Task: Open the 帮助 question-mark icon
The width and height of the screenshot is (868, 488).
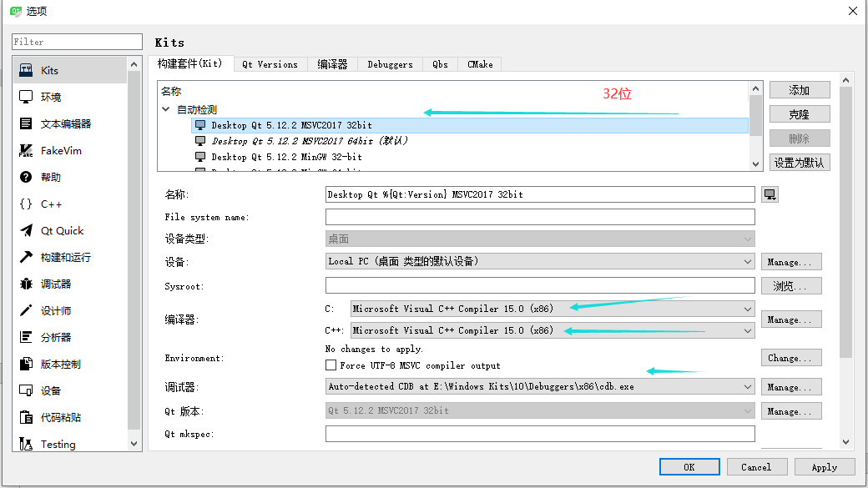Action: 26,177
